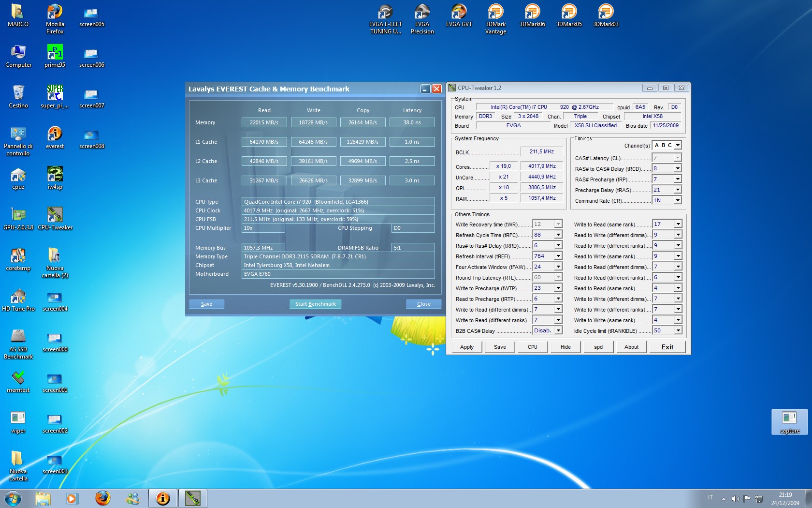812x508 pixels.
Task: Expand the Command Rate (CR) dropdown
Action: pos(678,200)
